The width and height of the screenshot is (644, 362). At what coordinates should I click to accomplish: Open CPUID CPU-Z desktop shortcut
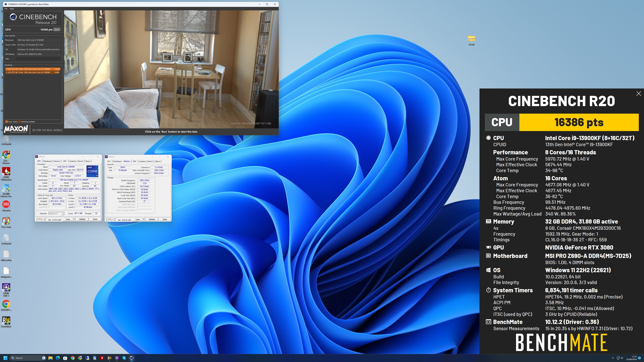[6, 290]
